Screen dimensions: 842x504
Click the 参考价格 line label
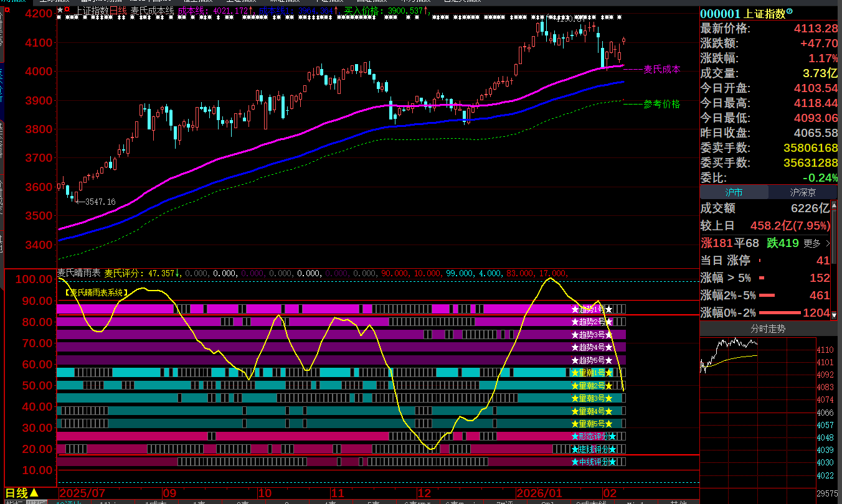661,104
